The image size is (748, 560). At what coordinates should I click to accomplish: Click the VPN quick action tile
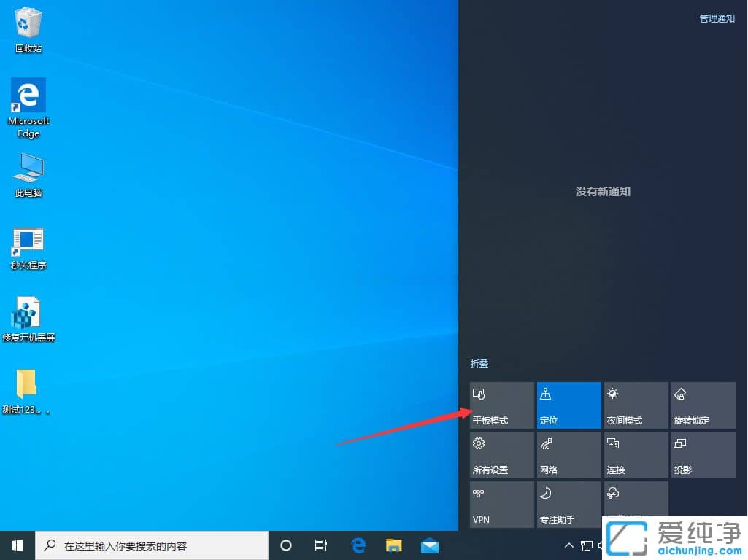point(502,505)
